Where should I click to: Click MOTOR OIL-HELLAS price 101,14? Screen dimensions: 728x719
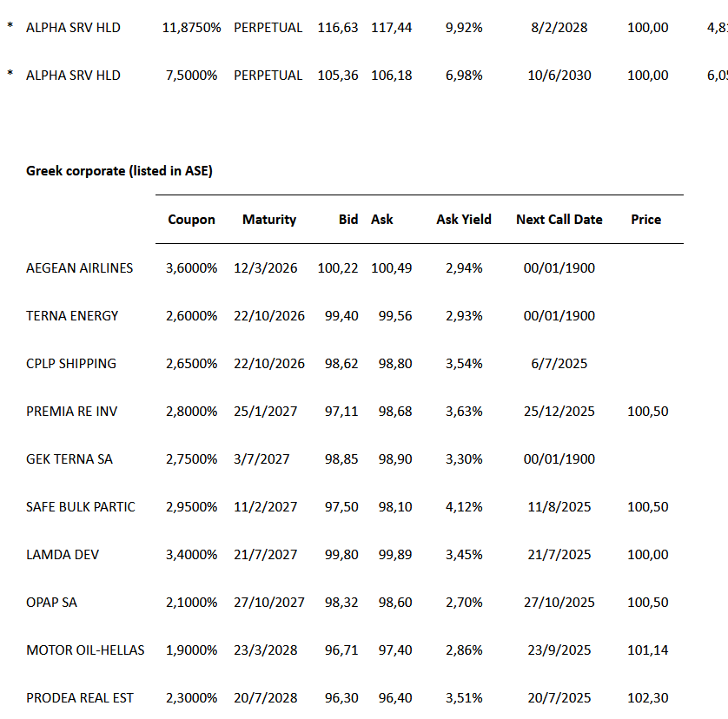click(x=648, y=650)
